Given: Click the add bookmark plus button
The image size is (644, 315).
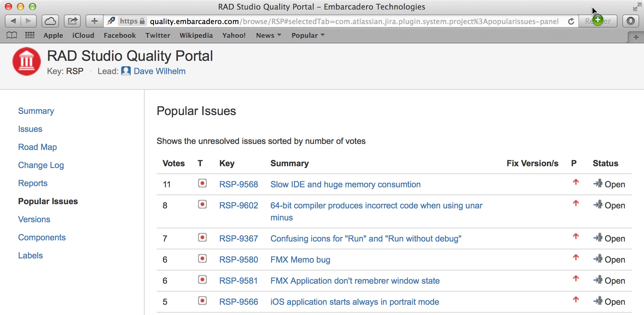Looking at the screenshot, I should coord(95,21).
